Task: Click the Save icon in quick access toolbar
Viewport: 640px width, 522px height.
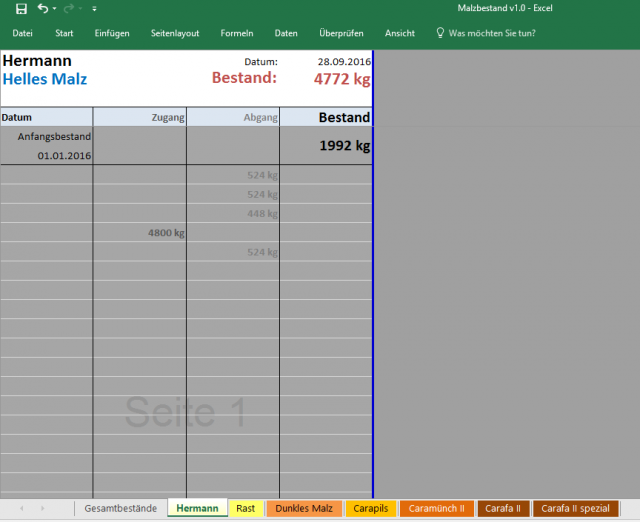Action: (x=21, y=9)
